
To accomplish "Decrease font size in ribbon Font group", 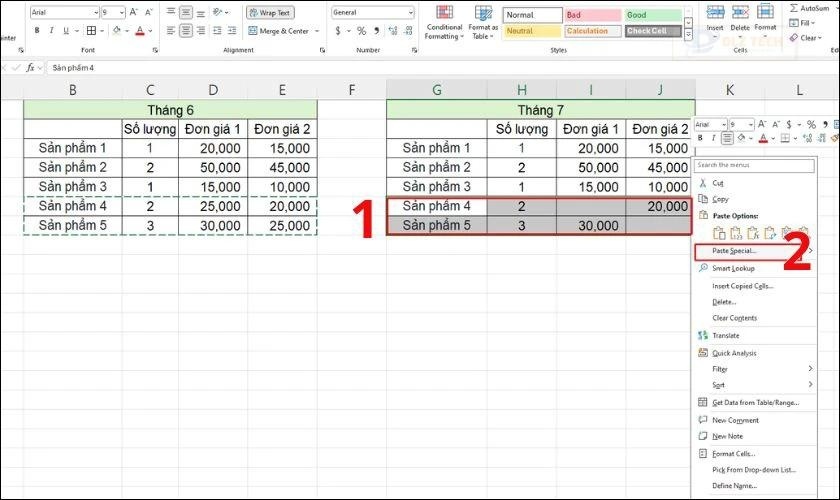I will click(149, 12).
